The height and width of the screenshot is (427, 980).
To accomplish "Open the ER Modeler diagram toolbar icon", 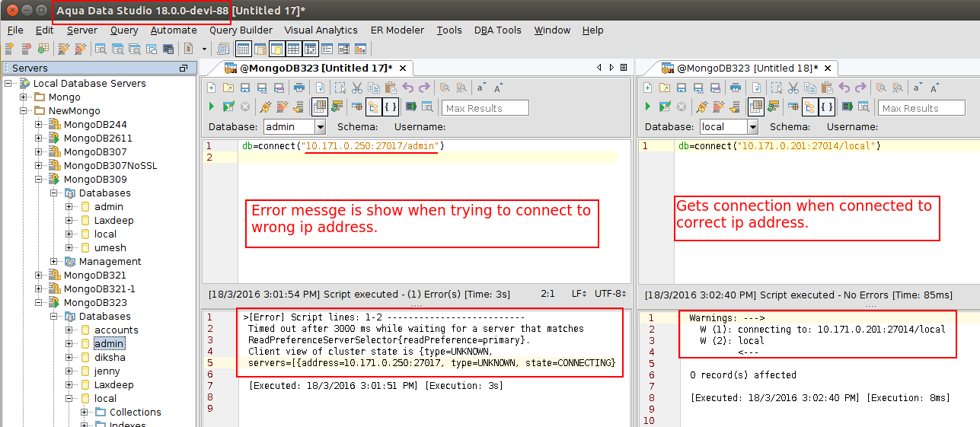I will click(343, 49).
